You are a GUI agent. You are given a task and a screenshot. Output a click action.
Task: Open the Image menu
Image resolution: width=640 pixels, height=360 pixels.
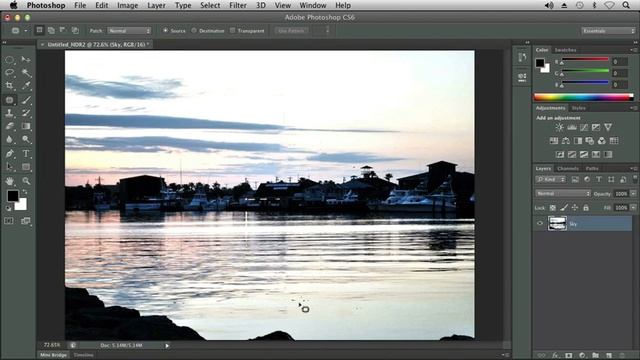pyautogui.click(x=128, y=5)
